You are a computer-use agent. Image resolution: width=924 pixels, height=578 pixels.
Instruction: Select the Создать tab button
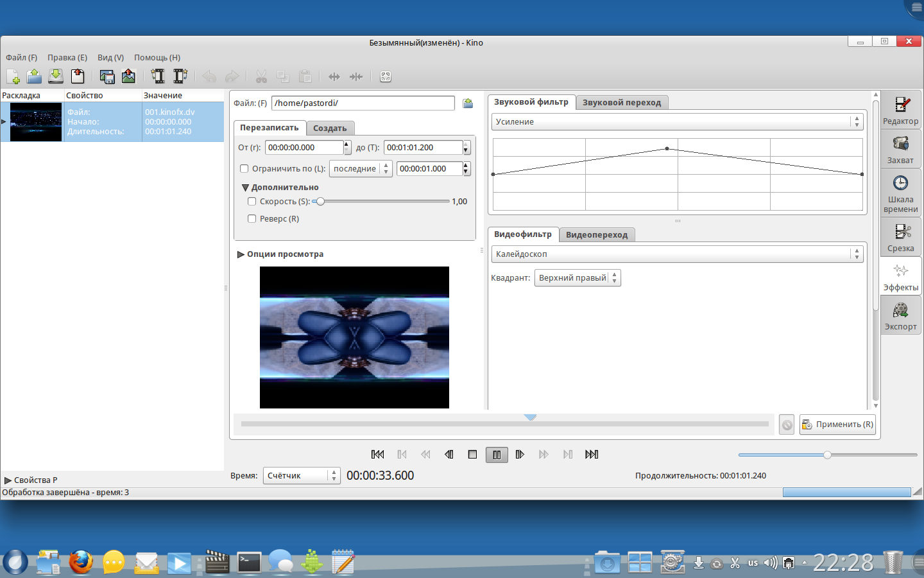pos(330,128)
